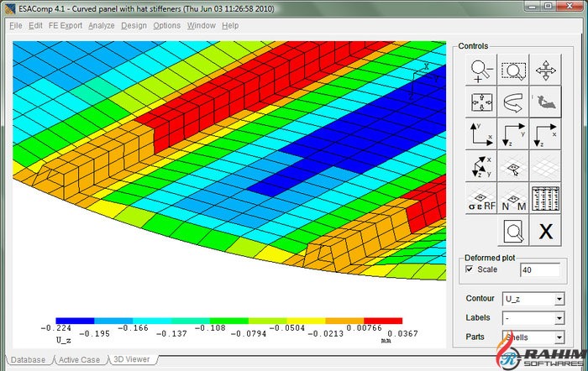Click the mouse-rotate model icon
The image size is (588, 371).
(546, 102)
